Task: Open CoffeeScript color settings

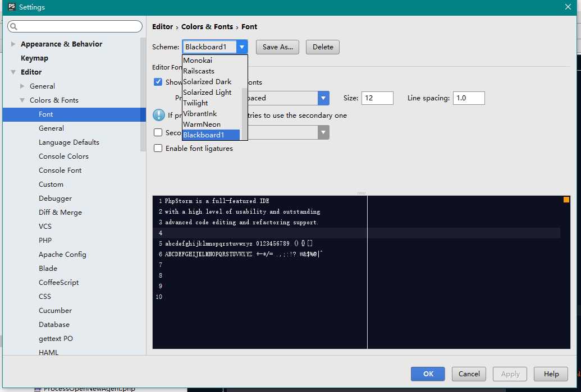Action: (58, 283)
